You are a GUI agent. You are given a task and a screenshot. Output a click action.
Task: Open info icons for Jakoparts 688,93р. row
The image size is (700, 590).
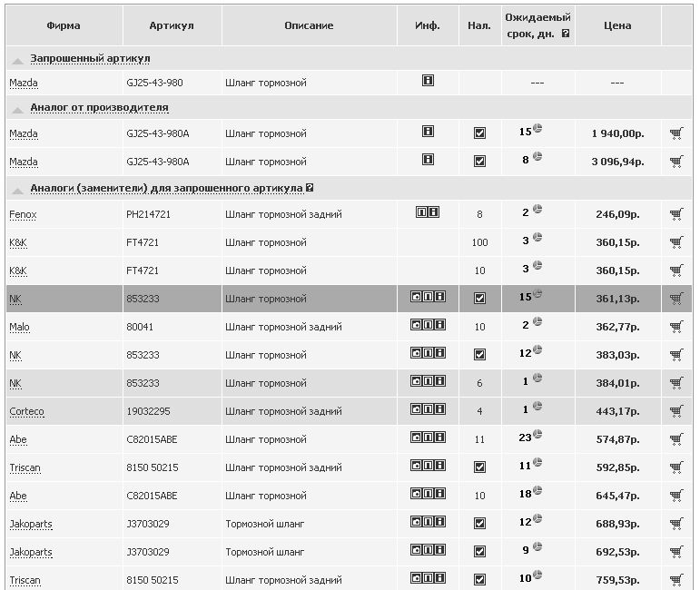pos(428,521)
